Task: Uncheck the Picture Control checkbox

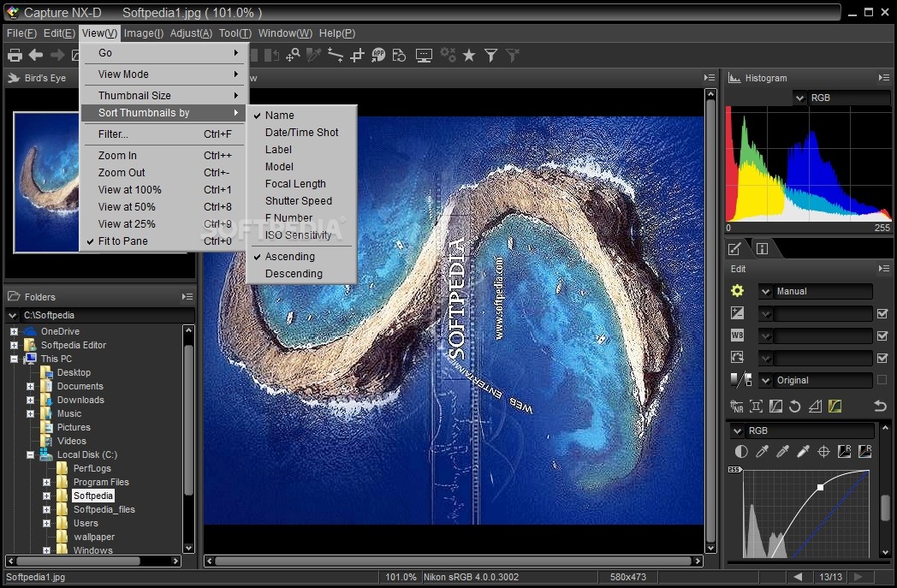Action: [x=882, y=358]
